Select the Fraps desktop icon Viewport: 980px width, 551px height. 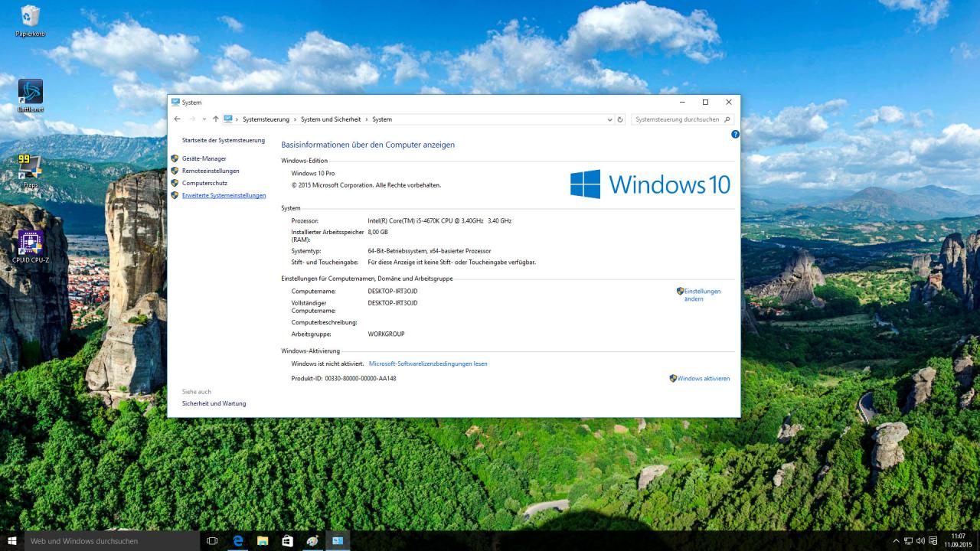coord(31,171)
